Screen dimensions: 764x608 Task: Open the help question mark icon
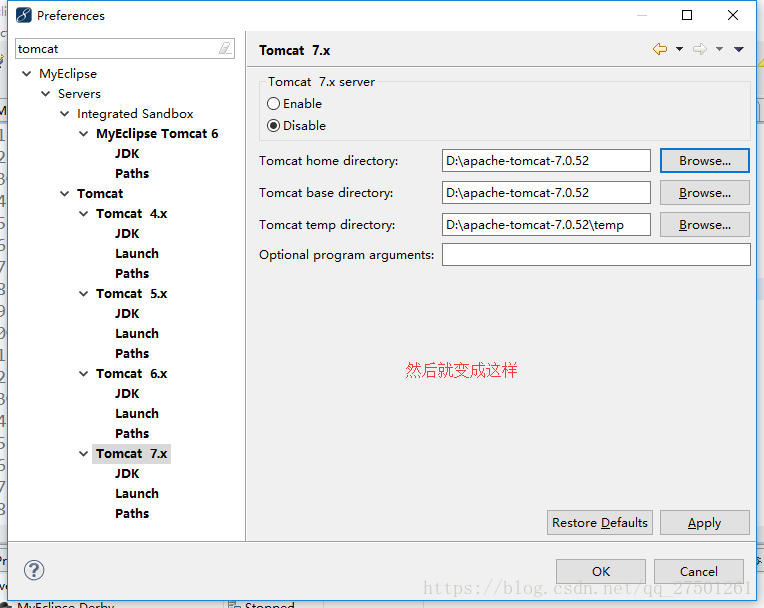(x=34, y=570)
